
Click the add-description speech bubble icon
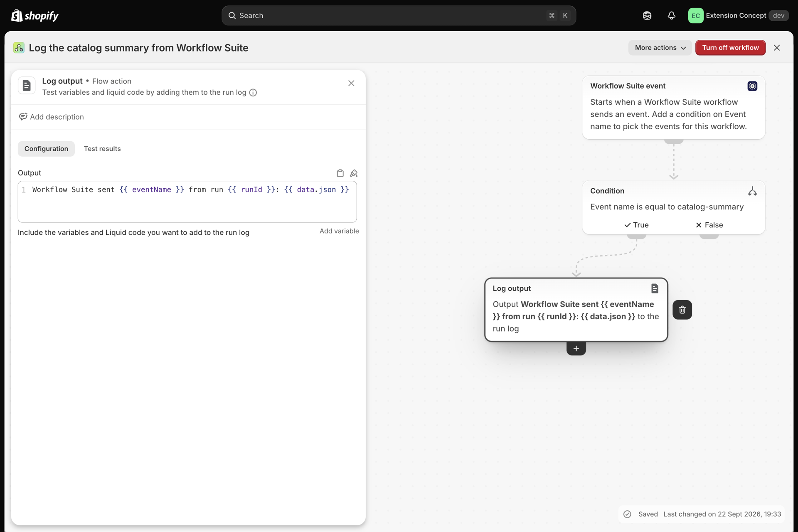23,117
